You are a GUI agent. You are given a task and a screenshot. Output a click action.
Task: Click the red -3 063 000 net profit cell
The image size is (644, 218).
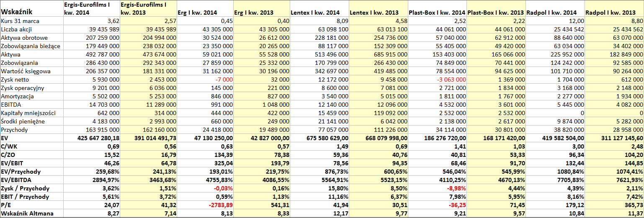click(x=436, y=80)
